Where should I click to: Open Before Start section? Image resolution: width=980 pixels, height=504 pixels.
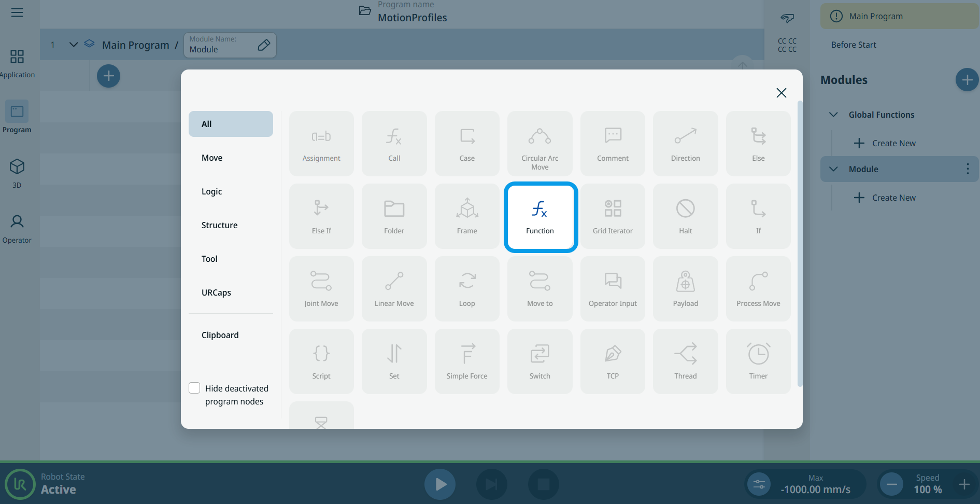pyautogui.click(x=854, y=45)
